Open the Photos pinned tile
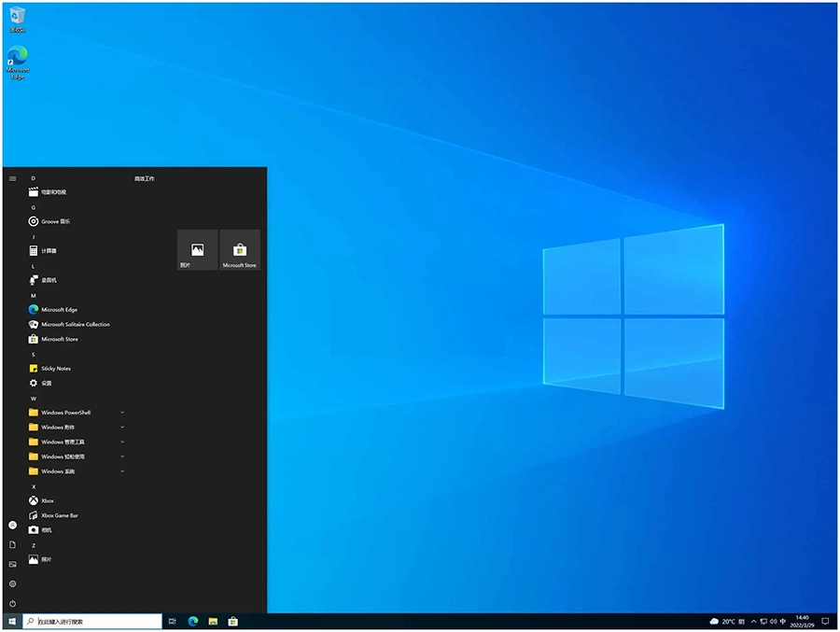The width and height of the screenshot is (840, 632). click(x=197, y=250)
